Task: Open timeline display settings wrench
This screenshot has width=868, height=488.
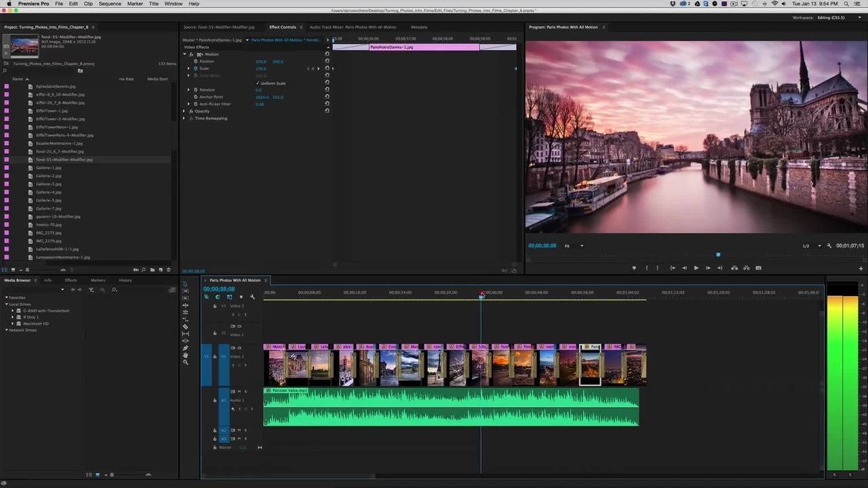Action: pos(252,297)
